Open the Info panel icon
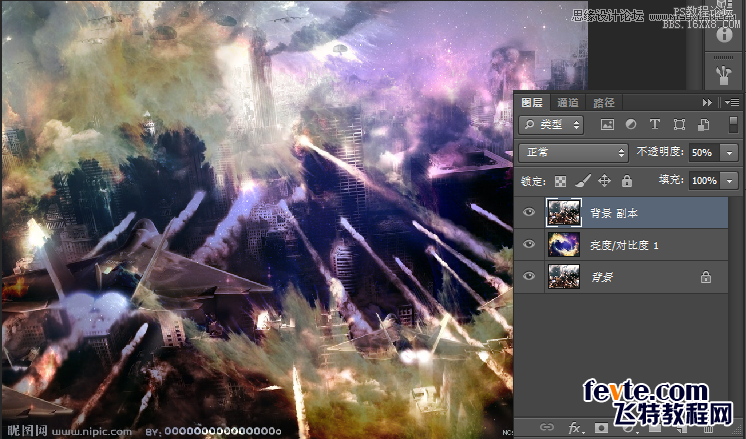The height and width of the screenshot is (439, 746). click(x=724, y=34)
